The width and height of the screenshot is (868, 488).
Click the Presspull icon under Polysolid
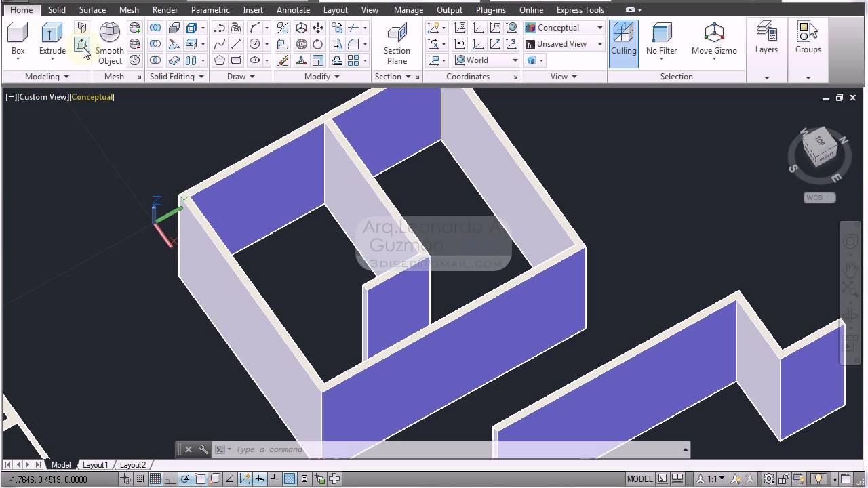[82, 45]
